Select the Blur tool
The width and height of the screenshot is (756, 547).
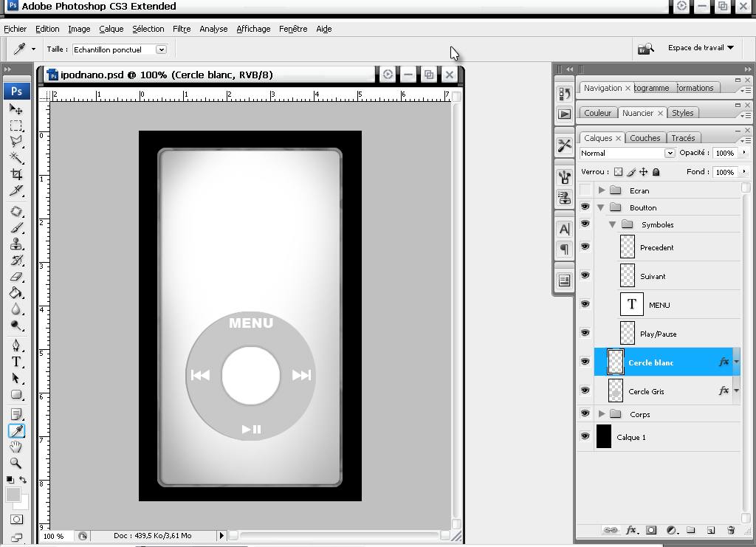tap(16, 309)
